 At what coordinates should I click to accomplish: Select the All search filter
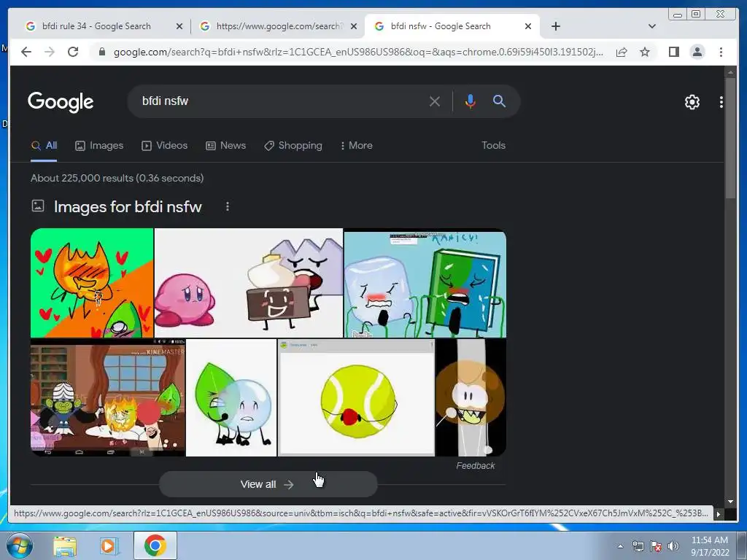pyautogui.click(x=44, y=146)
